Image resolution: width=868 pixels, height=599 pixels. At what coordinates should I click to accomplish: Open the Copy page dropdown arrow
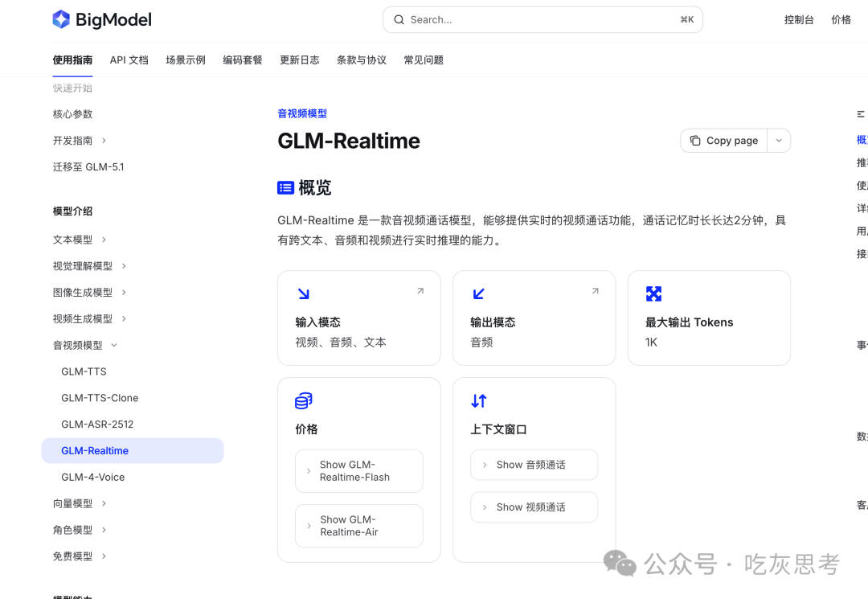point(779,141)
